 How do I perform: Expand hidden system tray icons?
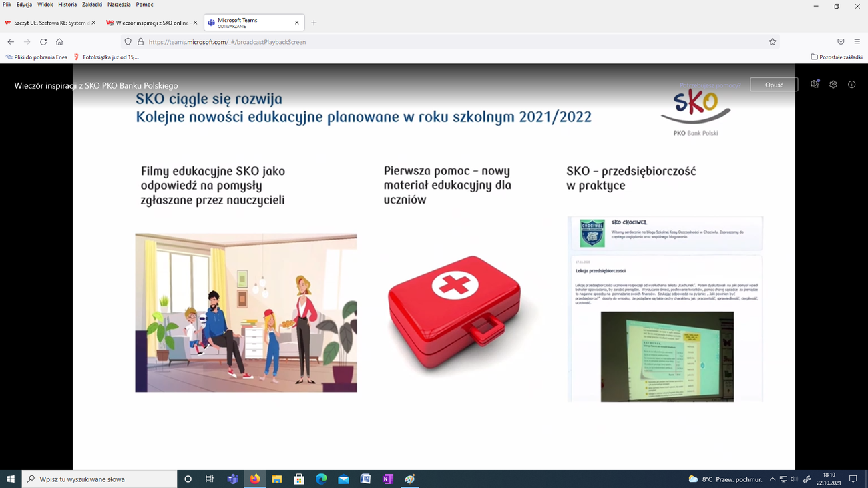773,479
